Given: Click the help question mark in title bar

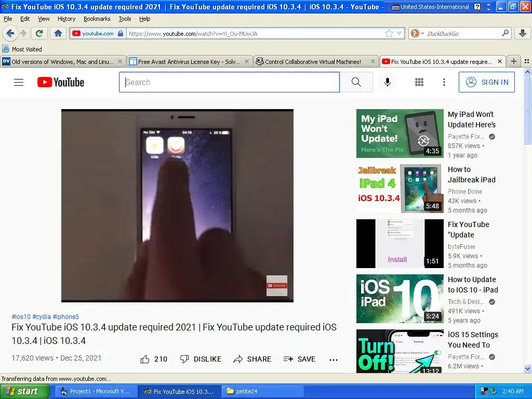Looking at the screenshot, I should 477,7.
